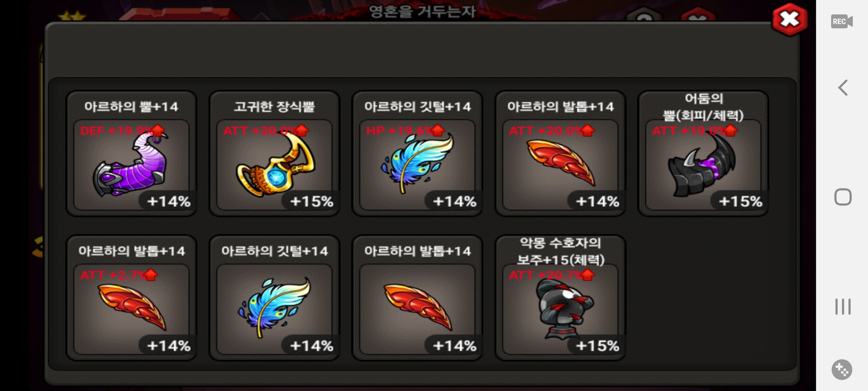Select the golden 고귀한 장식뿔 horn item
Viewport: 868px width, 391px height.
pyautogui.click(x=274, y=154)
